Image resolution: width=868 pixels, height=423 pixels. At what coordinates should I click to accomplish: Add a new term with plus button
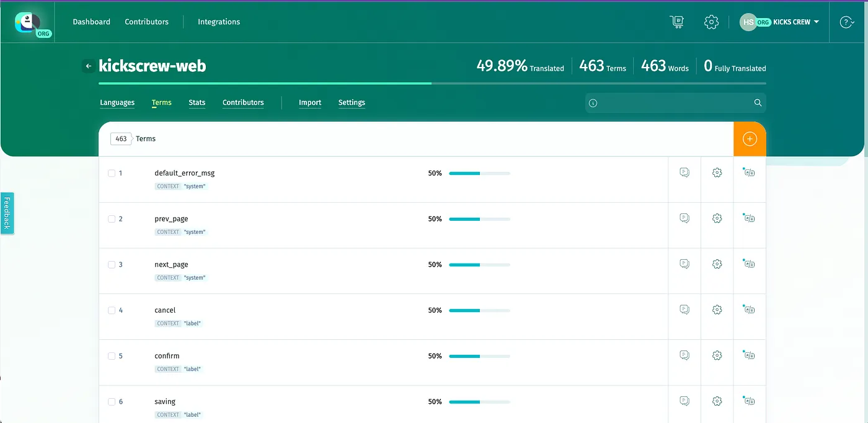[x=750, y=139]
